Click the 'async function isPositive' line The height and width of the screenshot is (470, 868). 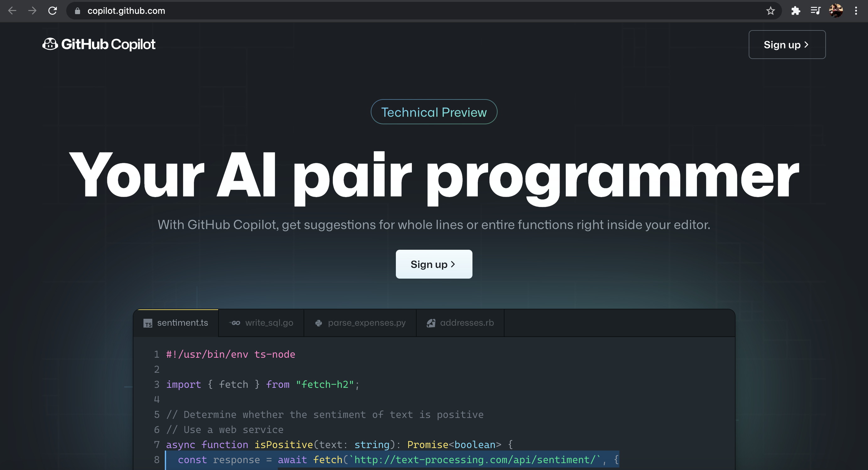click(340, 445)
